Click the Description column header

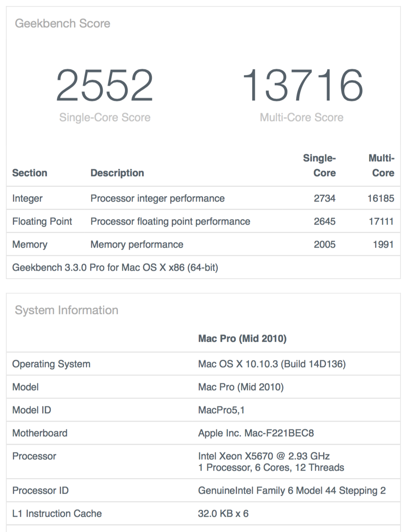click(117, 173)
